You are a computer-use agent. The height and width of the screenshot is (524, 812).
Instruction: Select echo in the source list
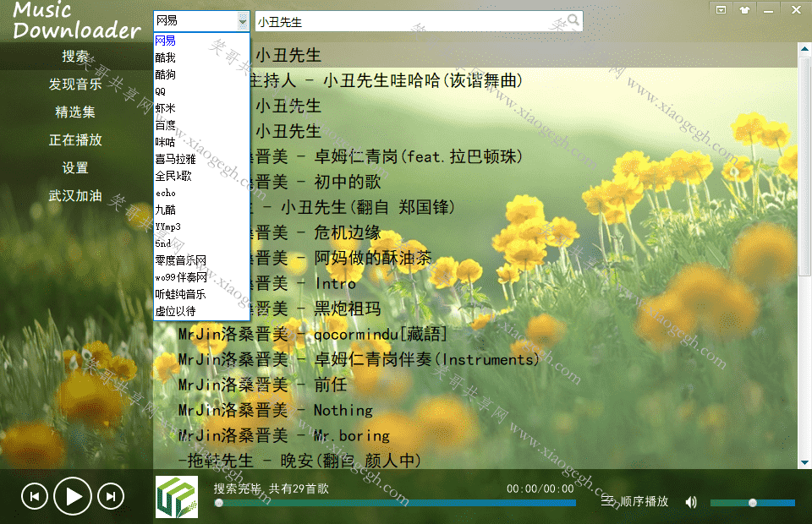click(202, 193)
